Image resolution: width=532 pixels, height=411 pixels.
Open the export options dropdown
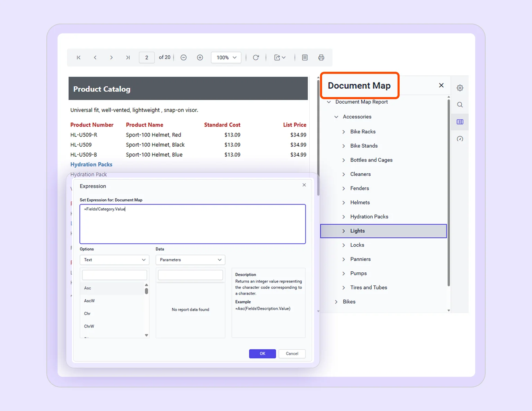[x=280, y=57]
